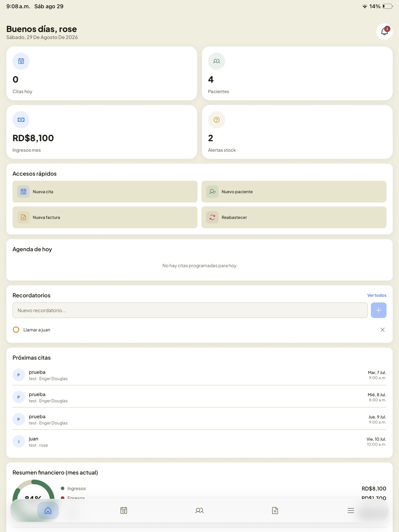Click the Nuevo paciente quick access button

click(x=294, y=192)
